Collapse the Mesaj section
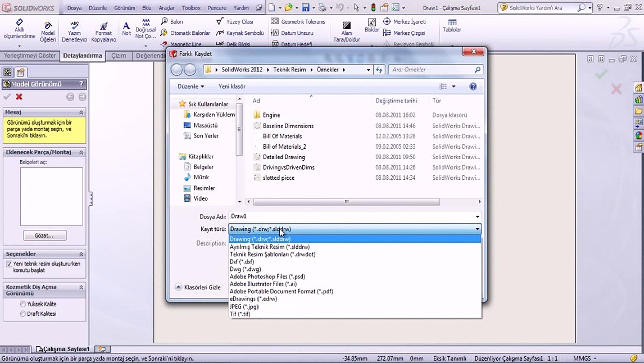The width and height of the screenshot is (644, 363). (81, 112)
